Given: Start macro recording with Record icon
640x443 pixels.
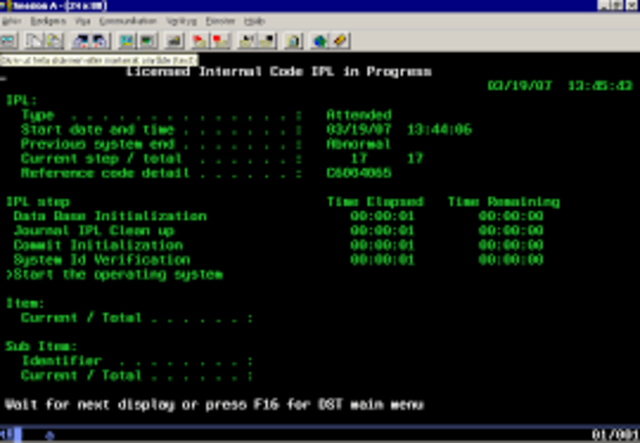Looking at the screenshot, I should [200, 41].
